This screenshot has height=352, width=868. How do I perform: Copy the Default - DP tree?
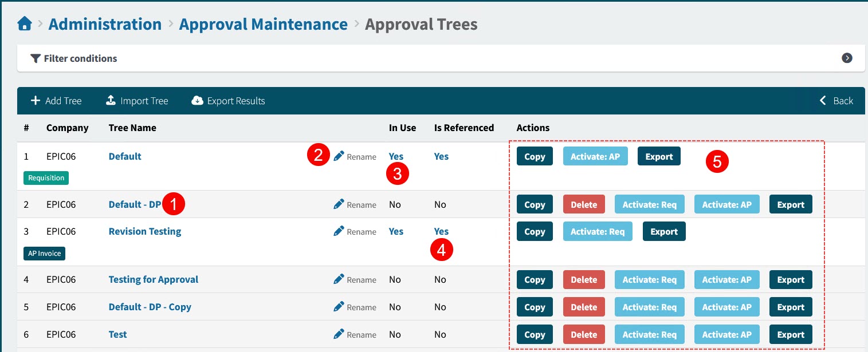[x=535, y=204]
